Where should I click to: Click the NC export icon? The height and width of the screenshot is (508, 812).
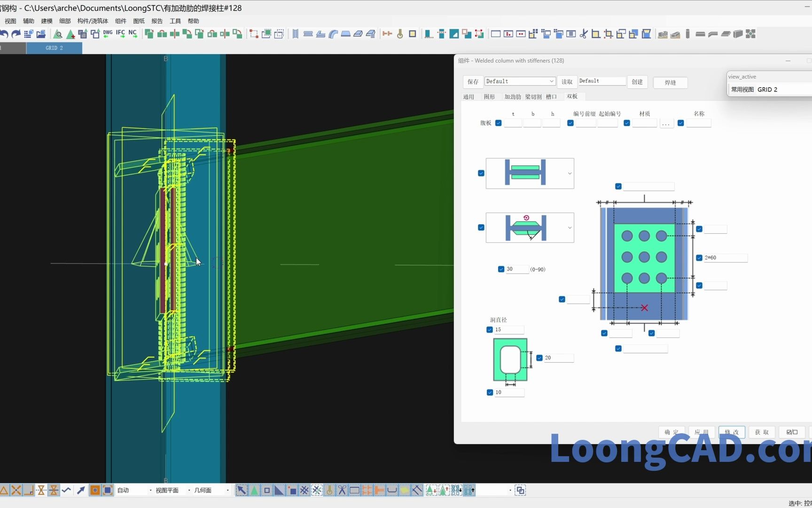pos(133,33)
